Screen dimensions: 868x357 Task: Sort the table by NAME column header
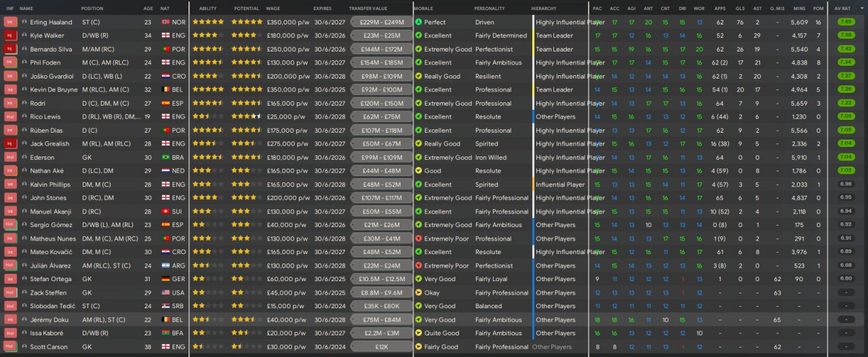pos(26,8)
